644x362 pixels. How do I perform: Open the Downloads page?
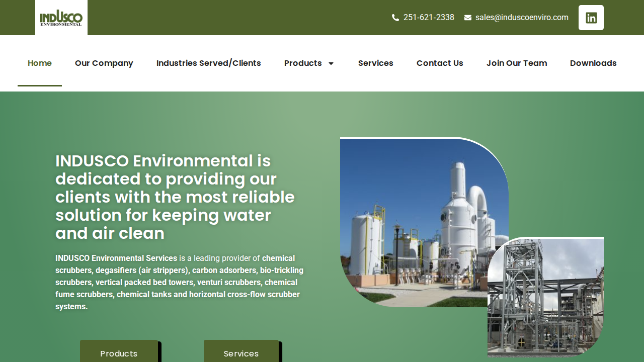[593, 63]
